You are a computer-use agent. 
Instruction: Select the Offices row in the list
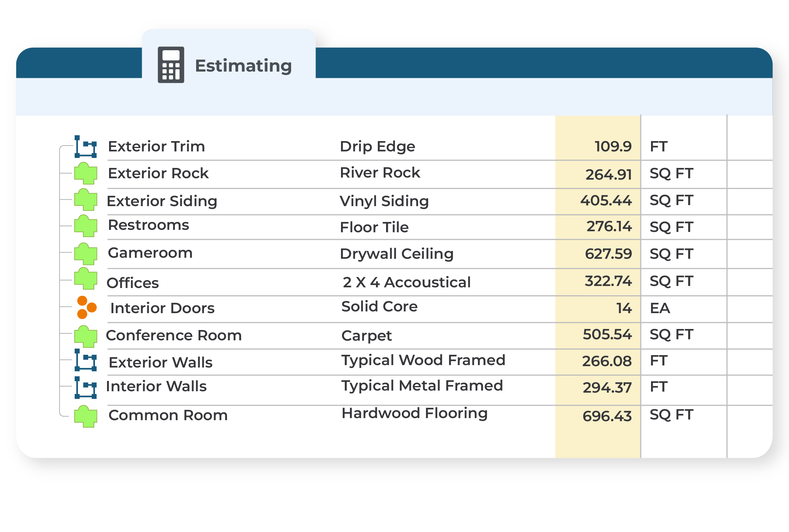(x=133, y=282)
